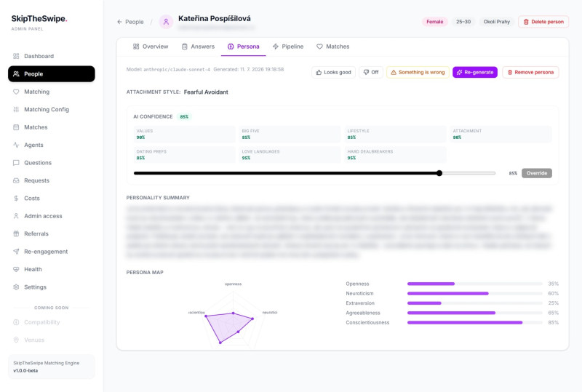Click the Venues map pin icon

(16, 340)
